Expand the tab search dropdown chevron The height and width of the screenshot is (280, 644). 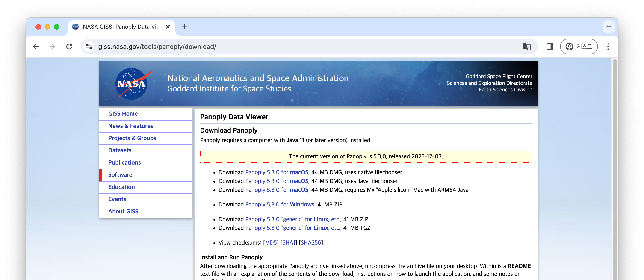[609, 27]
